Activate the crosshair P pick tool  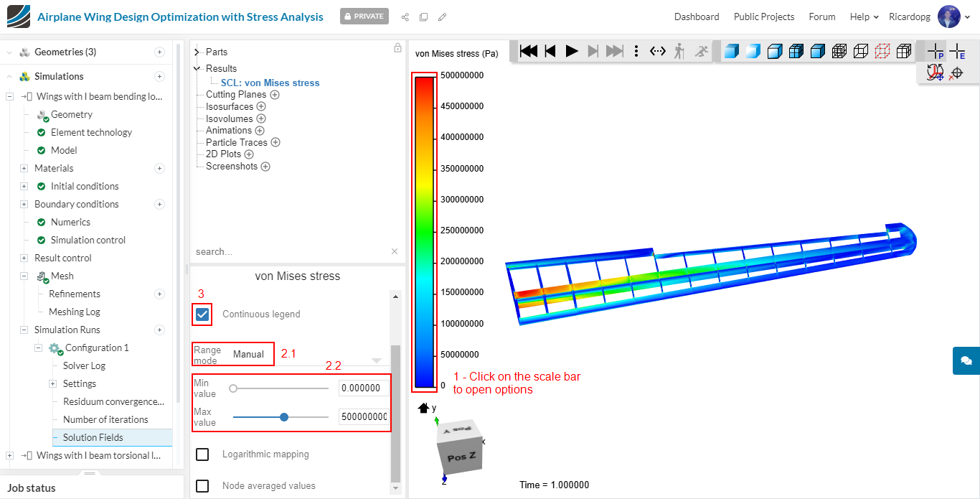[936, 51]
